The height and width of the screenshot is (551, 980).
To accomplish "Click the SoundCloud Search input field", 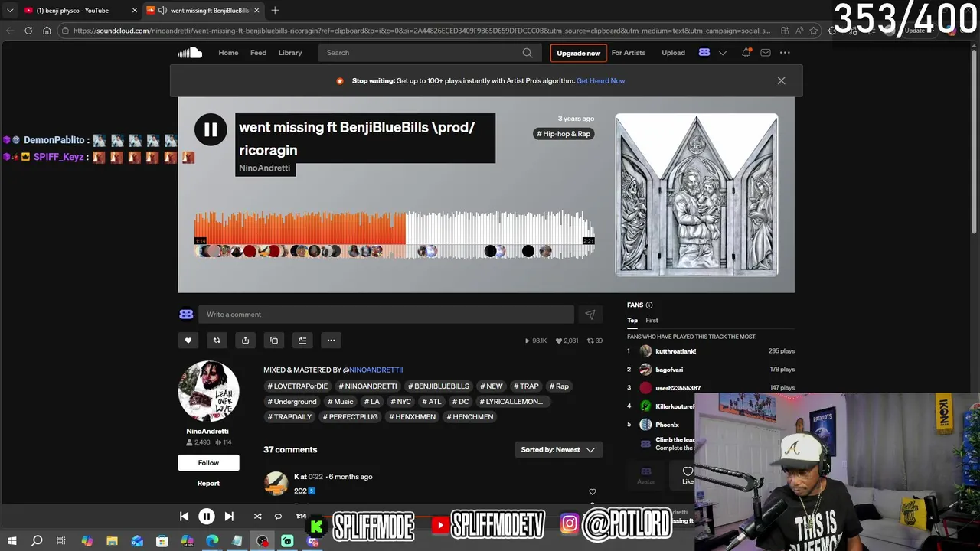I will [420, 53].
